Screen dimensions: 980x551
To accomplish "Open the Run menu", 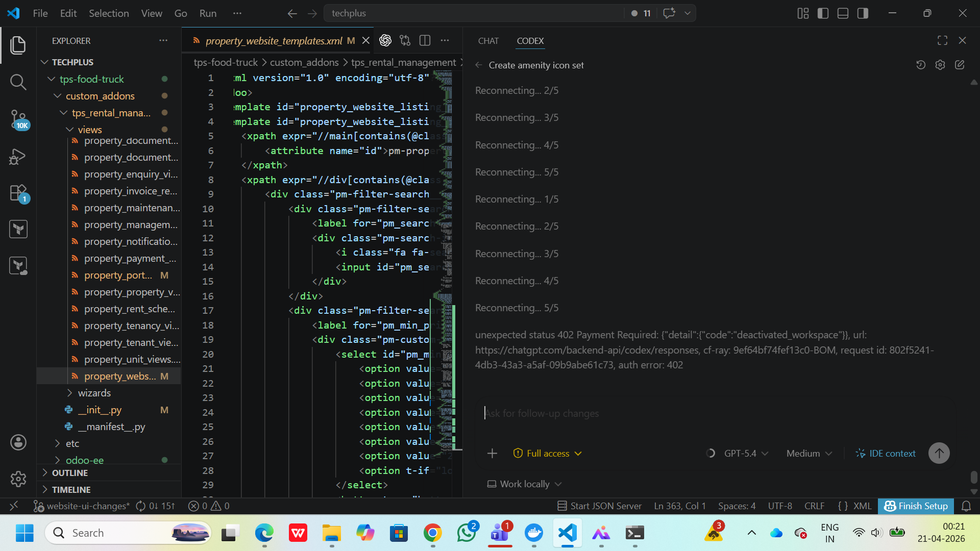I will tap(208, 13).
